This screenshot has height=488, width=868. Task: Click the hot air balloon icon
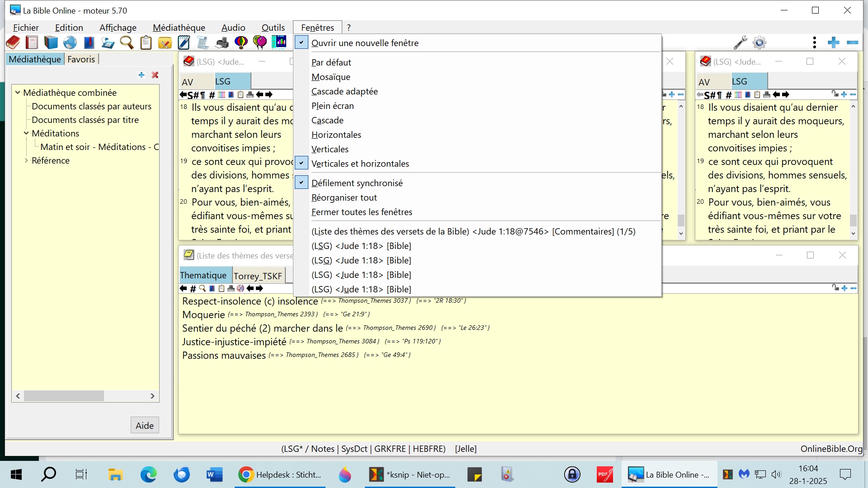coord(241,42)
